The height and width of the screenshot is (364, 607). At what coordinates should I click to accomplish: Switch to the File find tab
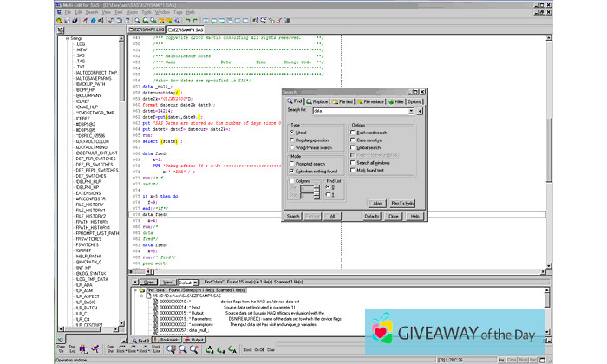tap(343, 101)
